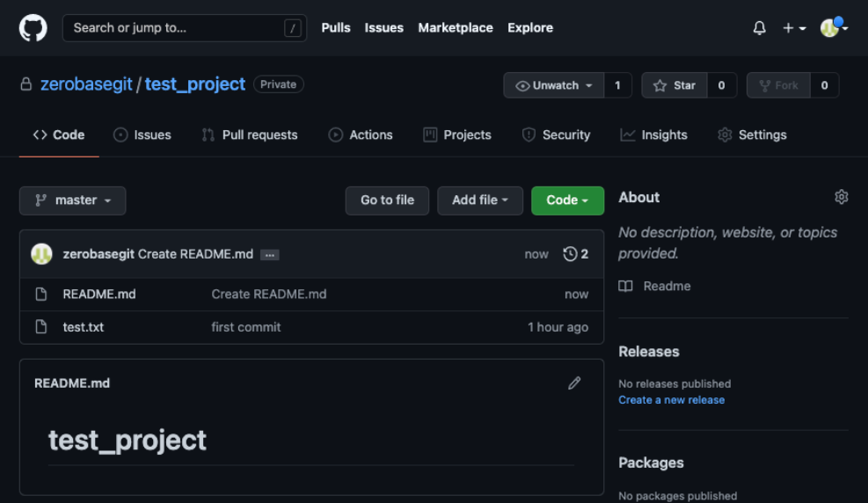Click Create a new release link
The image size is (868, 503).
pyautogui.click(x=671, y=399)
